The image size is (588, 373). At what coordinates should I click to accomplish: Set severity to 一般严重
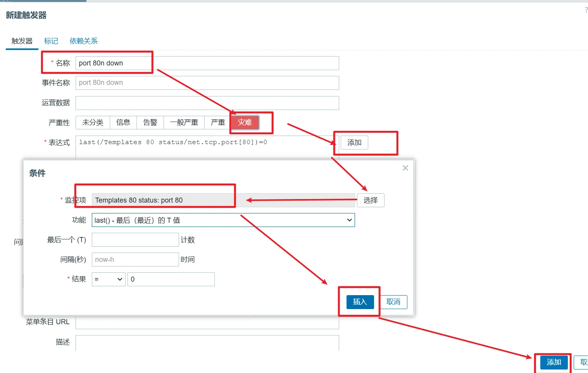pyautogui.click(x=184, y=122)
